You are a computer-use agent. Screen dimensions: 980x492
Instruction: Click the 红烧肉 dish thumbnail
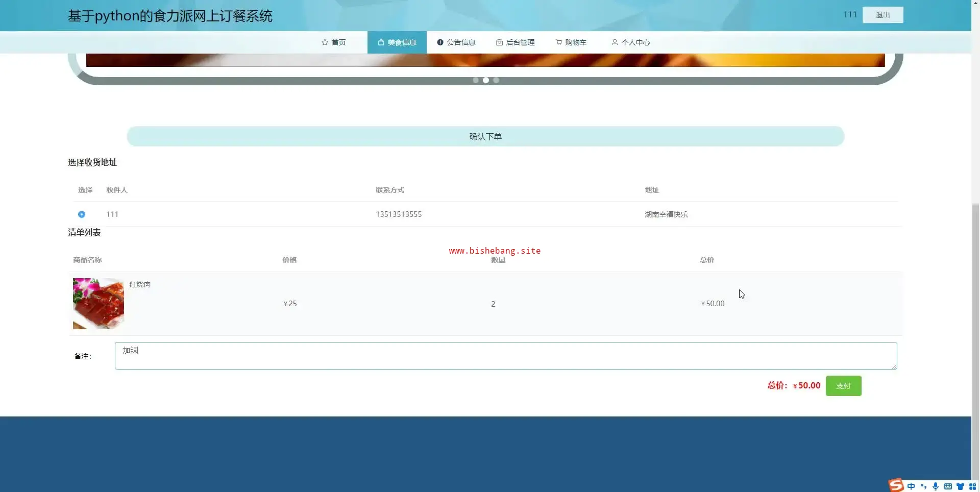[x=99, y=304]
